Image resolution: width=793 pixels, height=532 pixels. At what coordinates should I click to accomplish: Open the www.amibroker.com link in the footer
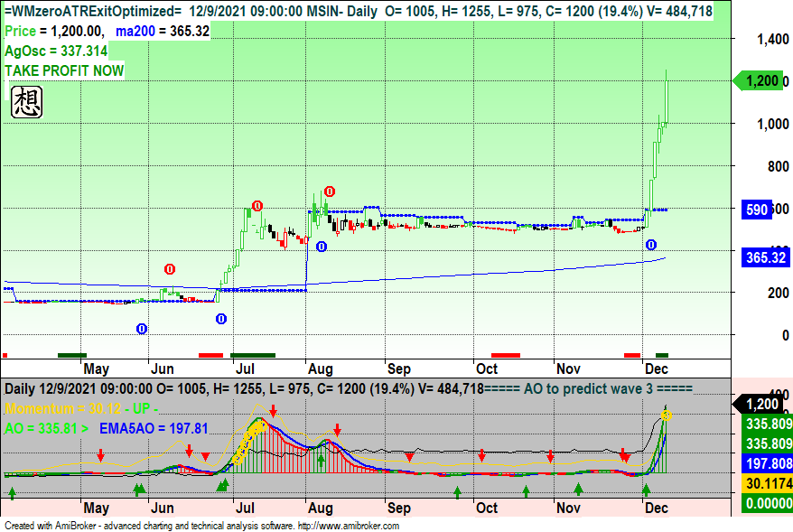(349, 526)
